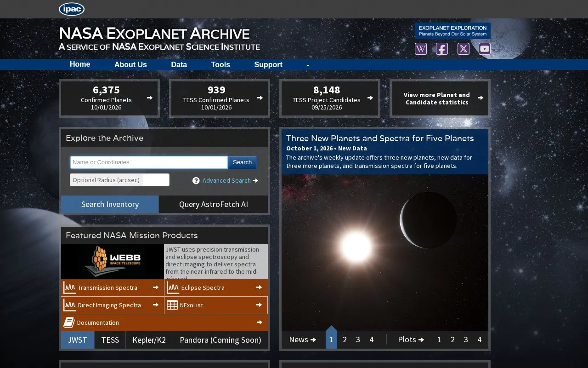Click the Advanced Search help question icon
This screenshot has width=588, height=368.
[196, 181]
